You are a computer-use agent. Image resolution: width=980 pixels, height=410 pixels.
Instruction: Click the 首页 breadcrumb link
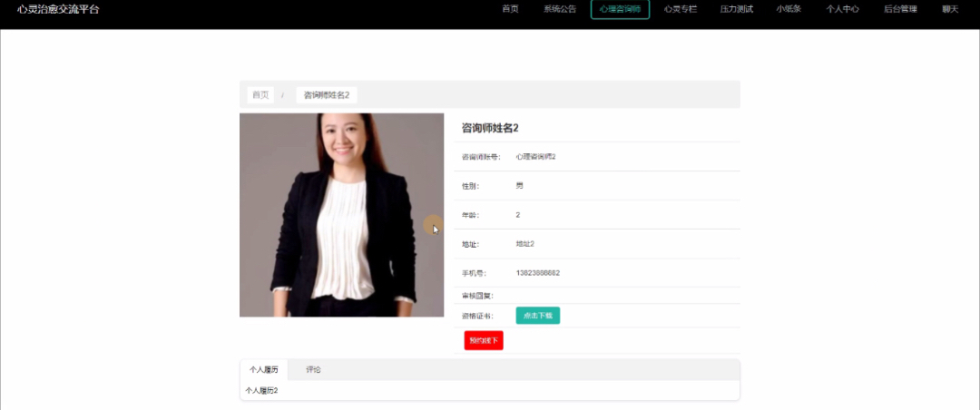coord(260,95)
